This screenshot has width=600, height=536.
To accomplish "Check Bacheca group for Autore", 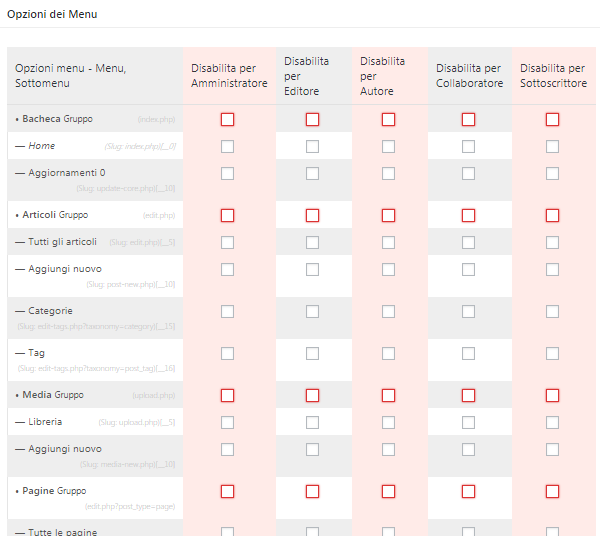I will 388,119.
